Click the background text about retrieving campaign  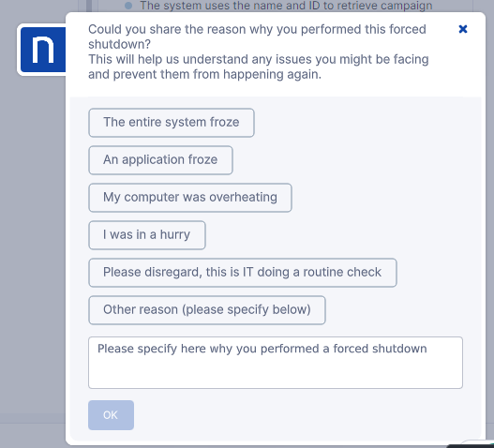286,6
